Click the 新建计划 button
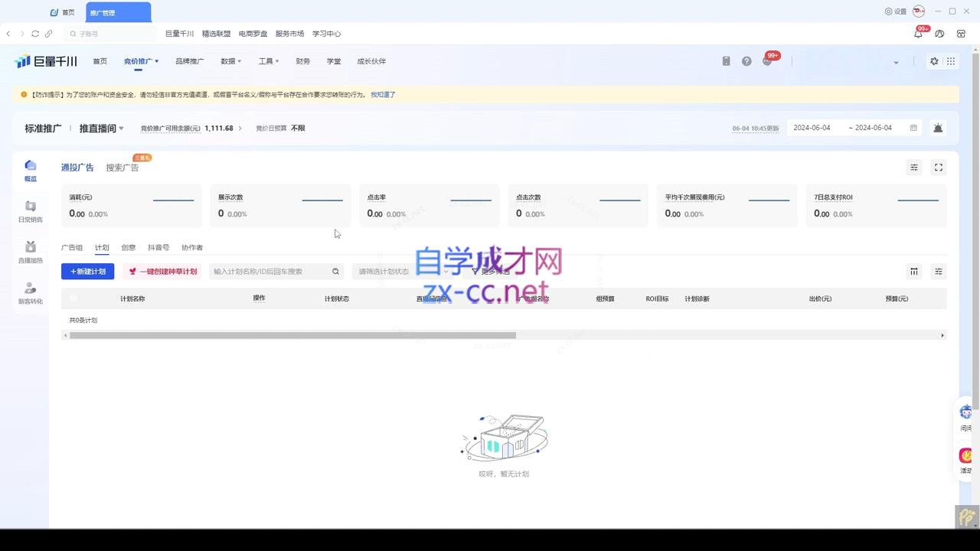The image size is (980, 551). (x=87, y=271)
